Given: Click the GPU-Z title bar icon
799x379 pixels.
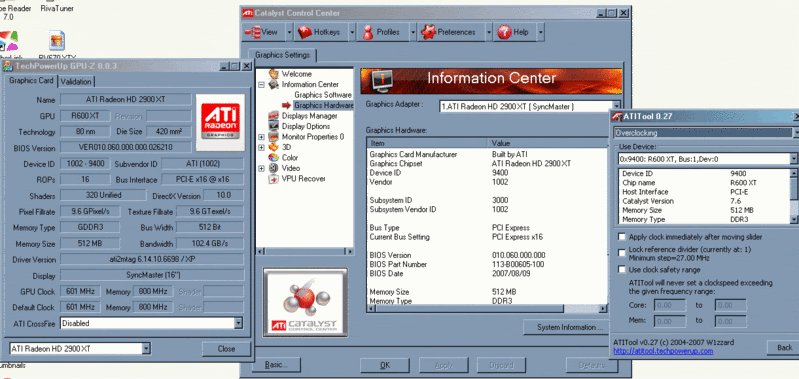Looking at the screenshot, I should pyautogui.click(x=8, y=66).
